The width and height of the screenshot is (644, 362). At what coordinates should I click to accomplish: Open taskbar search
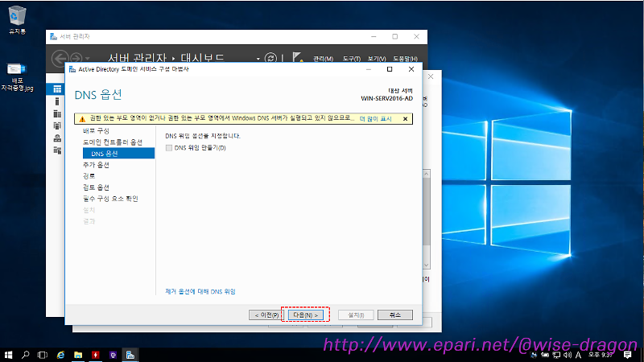coord(26,355)
